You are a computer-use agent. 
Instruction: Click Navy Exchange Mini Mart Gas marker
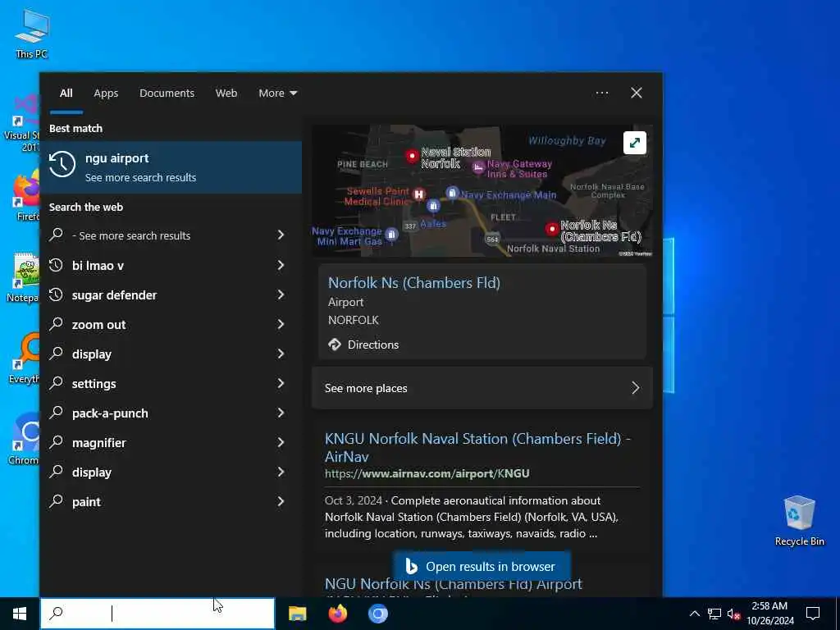(391, 235)
